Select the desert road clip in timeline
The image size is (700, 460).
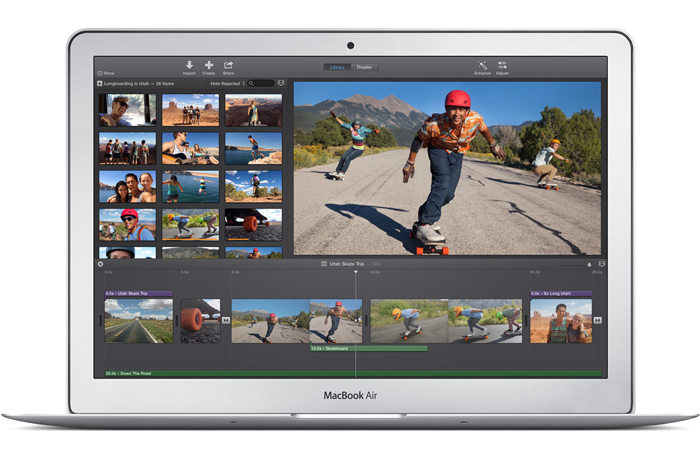pyautogui.click(x=138, y=320)
